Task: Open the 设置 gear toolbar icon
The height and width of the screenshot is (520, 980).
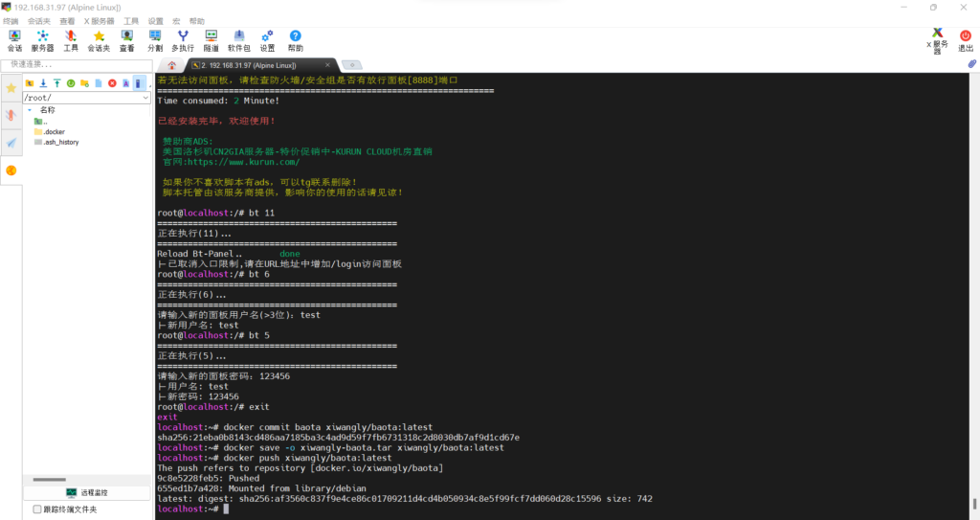Action: tap(268, 40)
